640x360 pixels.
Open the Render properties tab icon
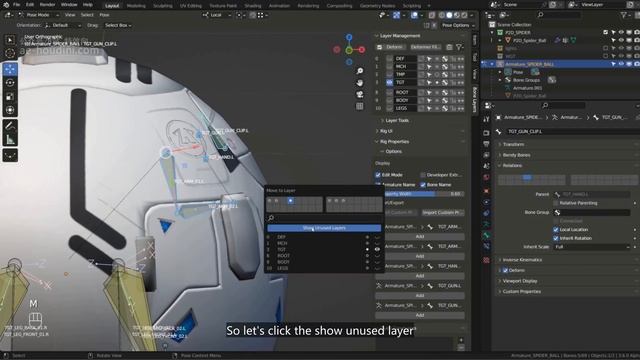486,133
